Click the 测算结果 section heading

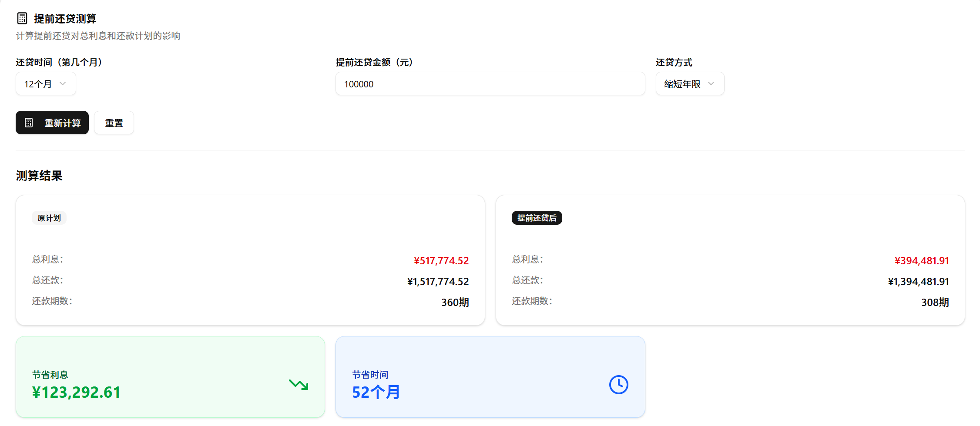39,176
